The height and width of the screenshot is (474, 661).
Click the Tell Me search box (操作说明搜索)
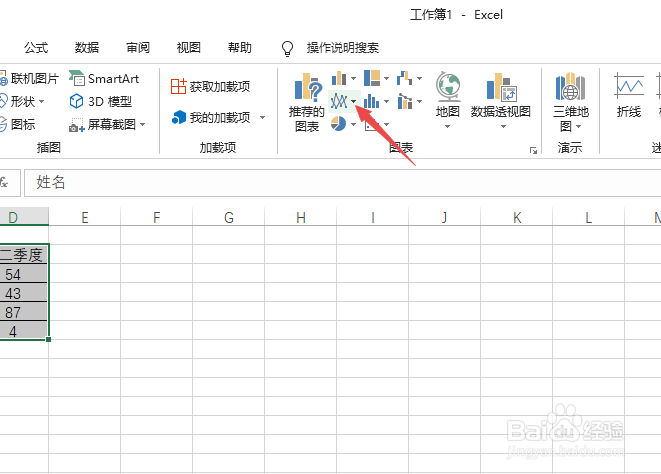tap(343, 48)
